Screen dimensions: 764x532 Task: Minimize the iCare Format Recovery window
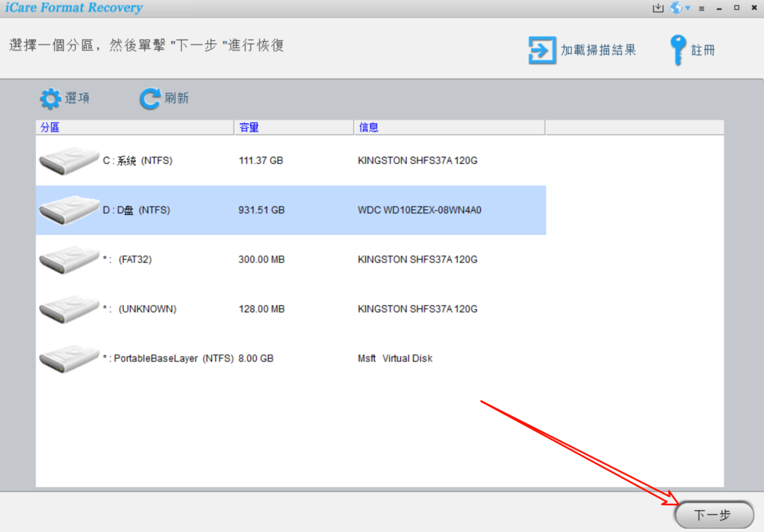(719, 8)
